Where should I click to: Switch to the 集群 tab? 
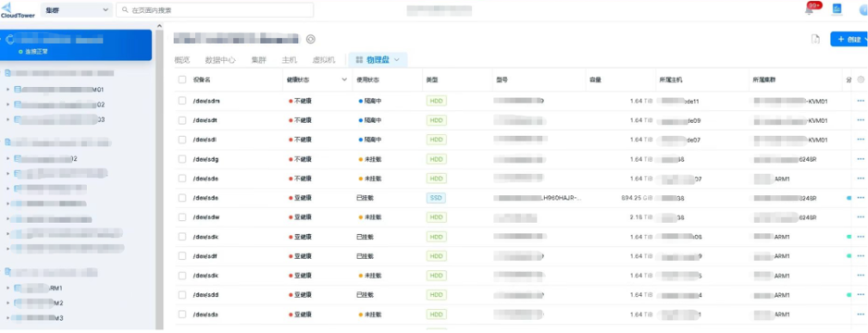[258, 60]
